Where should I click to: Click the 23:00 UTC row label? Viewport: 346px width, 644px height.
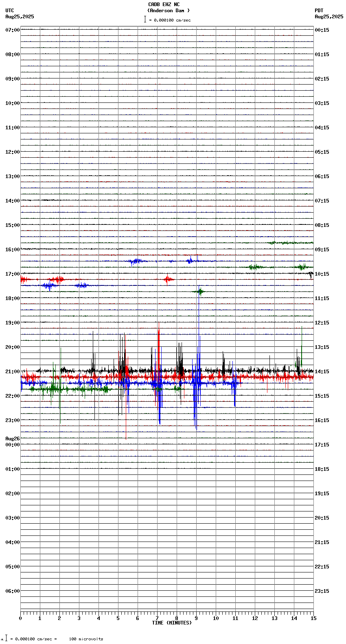[13, 420]
